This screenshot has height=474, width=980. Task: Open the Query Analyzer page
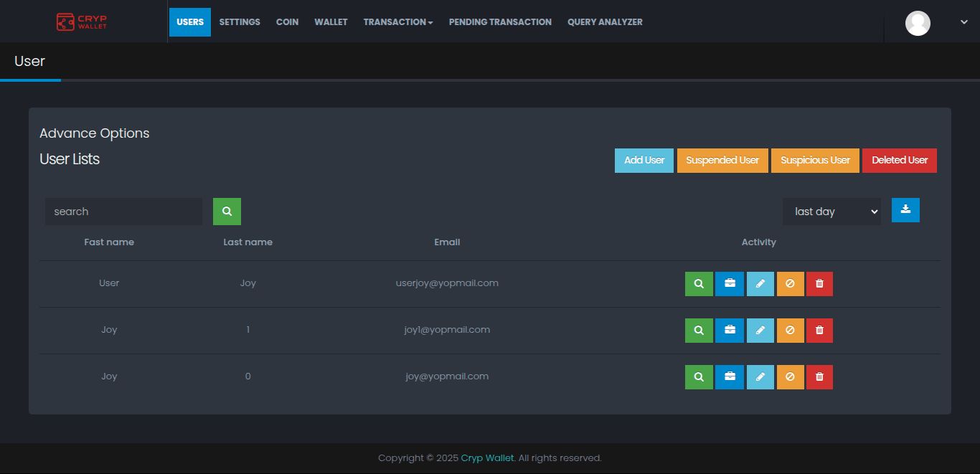[605, 22]
